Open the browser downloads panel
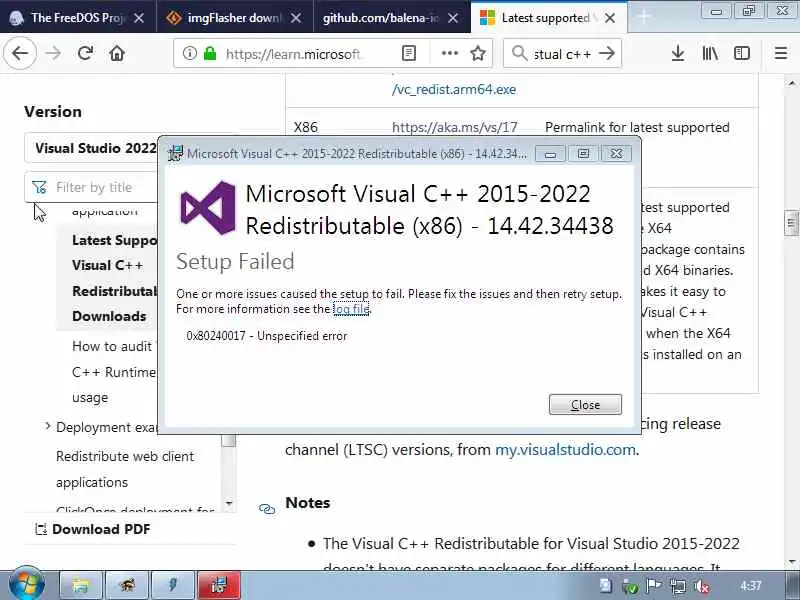The image size is (800, 600). tap(678, 53)
